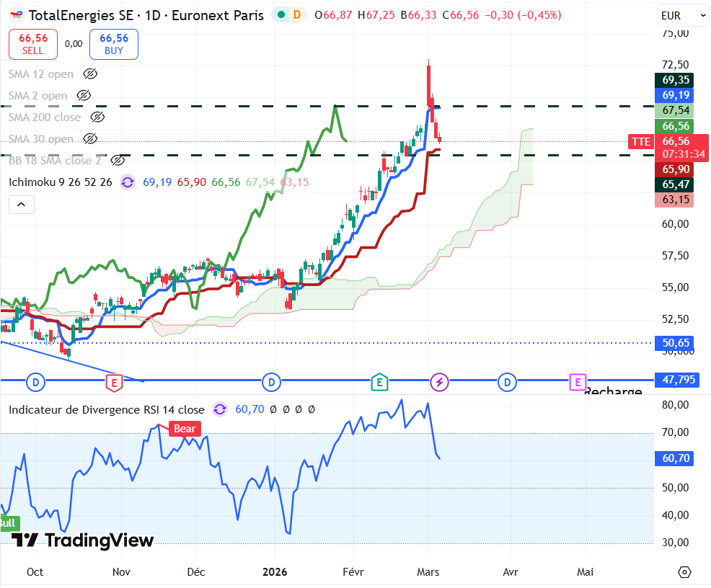Click the blue 47,795 price label
Image resolution: width=711 pixels, height=588 pixels.
[x=675, y=380]
